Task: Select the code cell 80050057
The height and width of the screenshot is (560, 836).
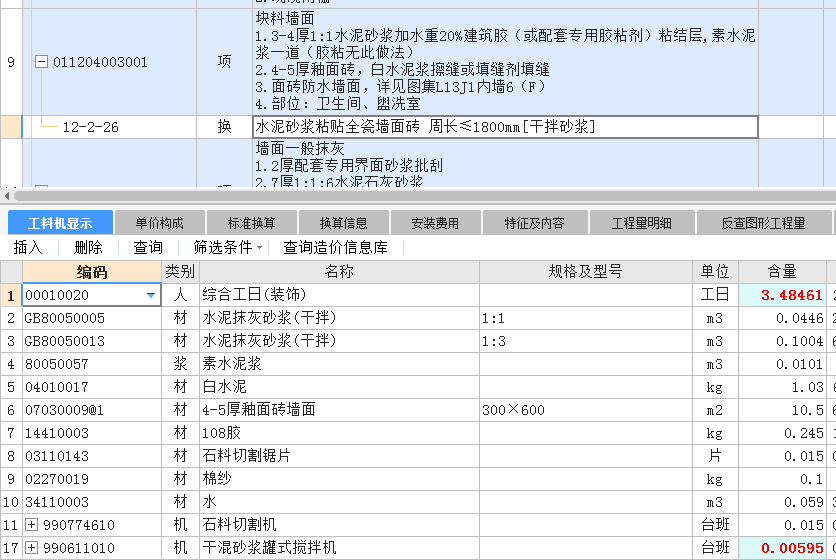Action: pyautogui.click(x=92, y=364)
